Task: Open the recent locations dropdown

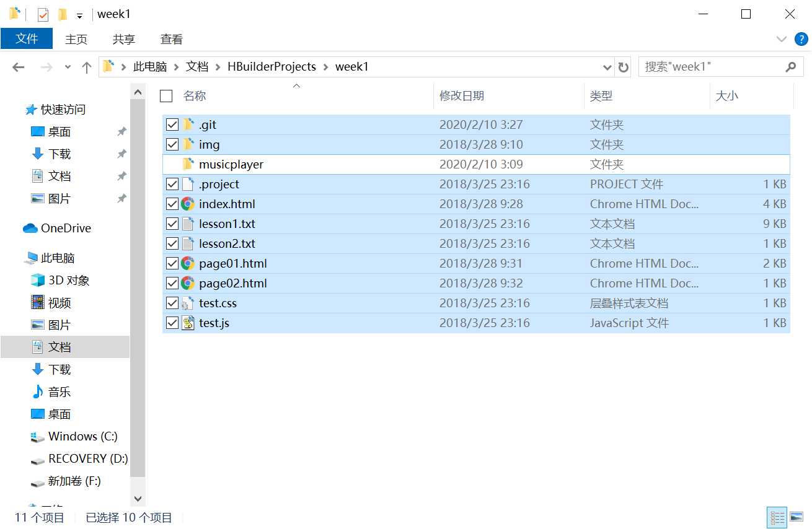Action: [68, 67]
